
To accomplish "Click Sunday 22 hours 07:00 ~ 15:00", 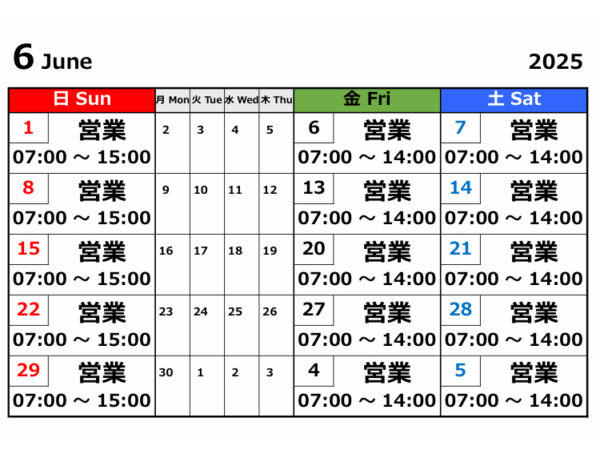I will coord(82,340).
